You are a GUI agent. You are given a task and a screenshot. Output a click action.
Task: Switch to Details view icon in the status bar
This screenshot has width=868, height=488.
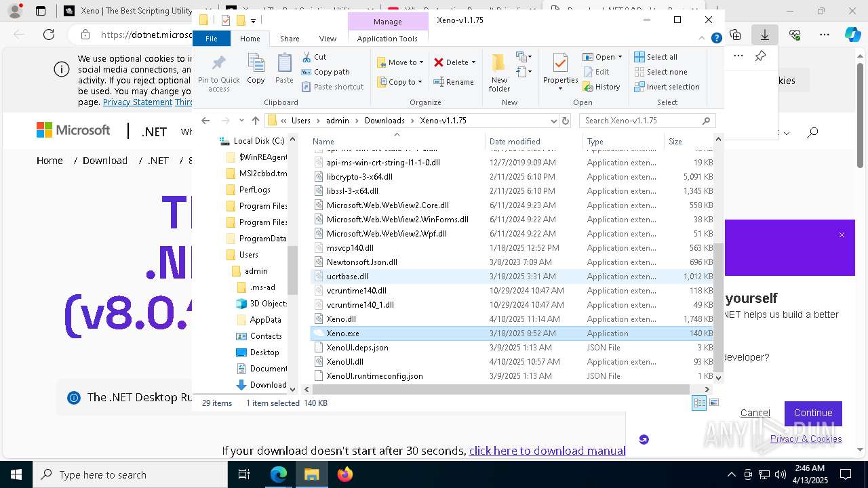point(699,403)
